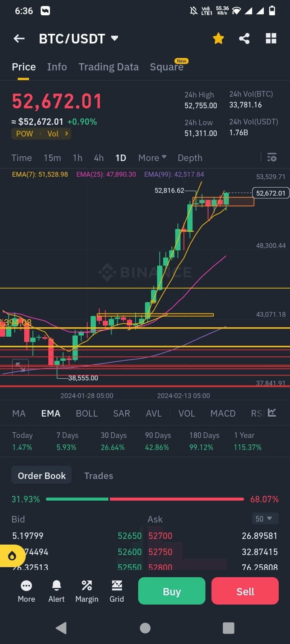Tap the ask price 52700
The width and height of the screenshot is (290, 644).
tap(160, 536)
